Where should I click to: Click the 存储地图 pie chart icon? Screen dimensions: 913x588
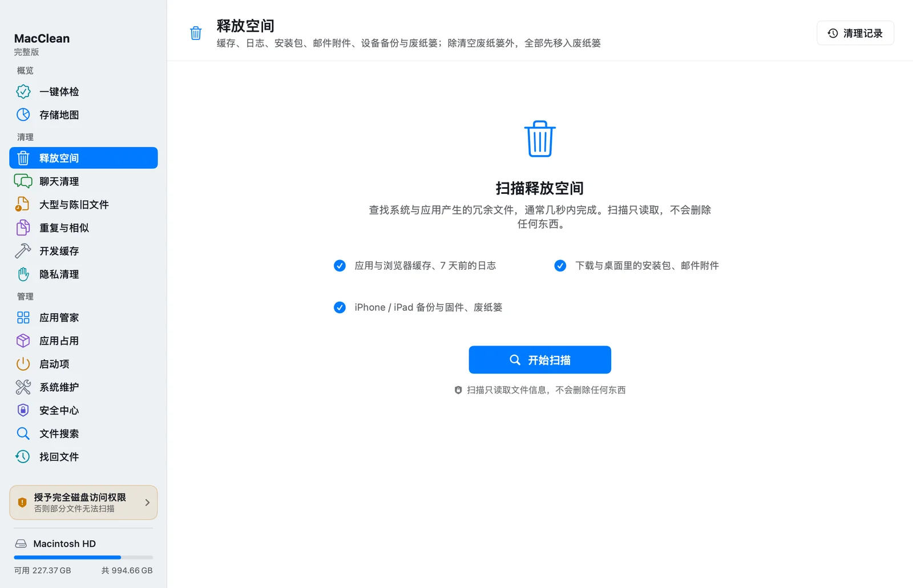tap(23, 115)
